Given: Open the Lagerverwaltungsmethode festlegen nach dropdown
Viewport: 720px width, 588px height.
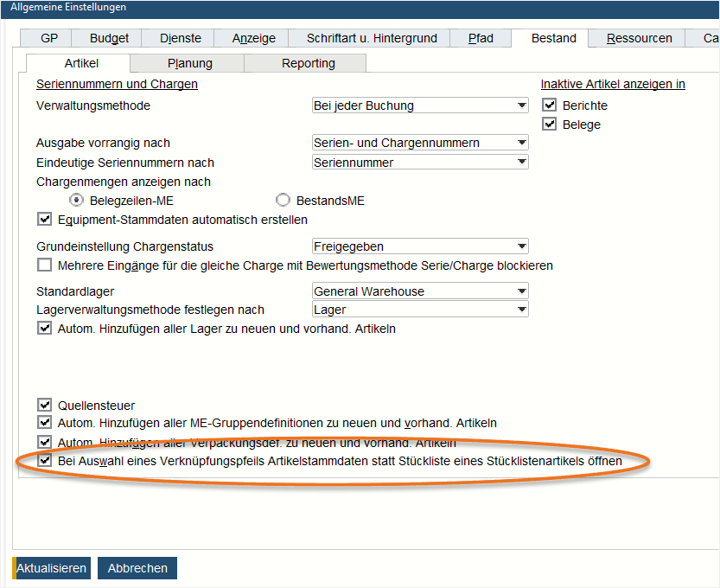Looking at the screenshot, I should (520, 310).
